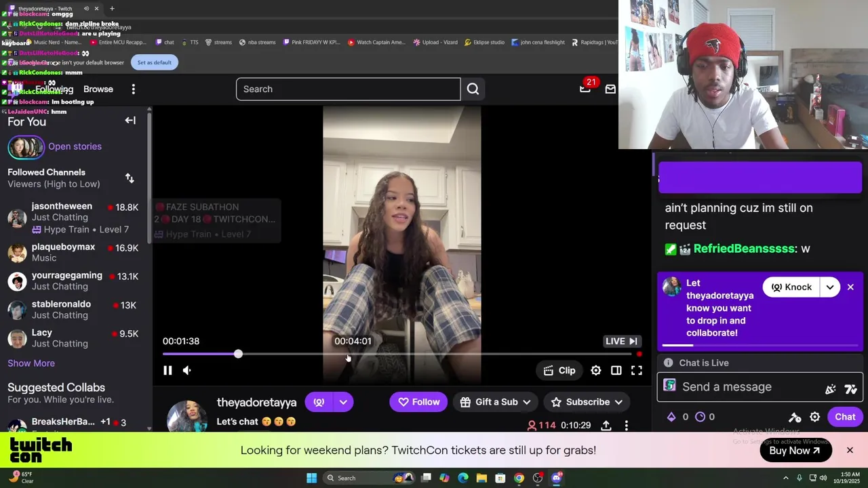Open the yourragegaming channel
This screenshot has width=868, height=488.
pos(73,281)
